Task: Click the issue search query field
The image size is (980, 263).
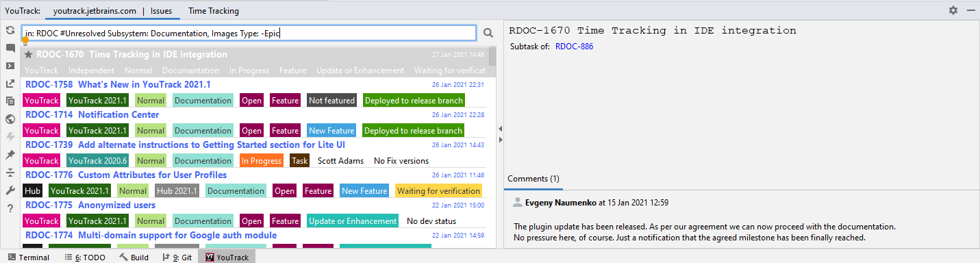Action: 249,33
